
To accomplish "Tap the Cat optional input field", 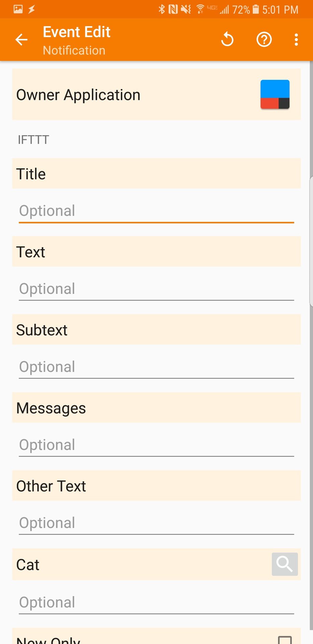I will [156, 602].
